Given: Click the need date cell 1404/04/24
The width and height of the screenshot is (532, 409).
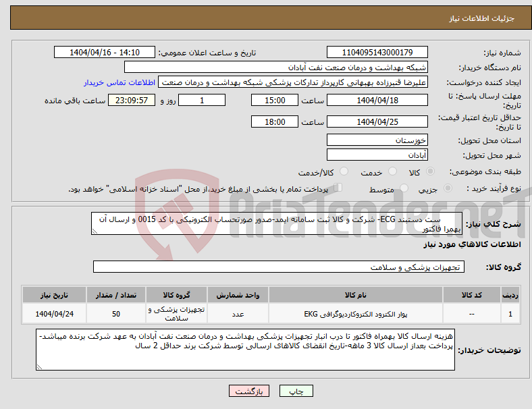Looking at the screenshot, I should pyautogui.click(x=54, y=314).
